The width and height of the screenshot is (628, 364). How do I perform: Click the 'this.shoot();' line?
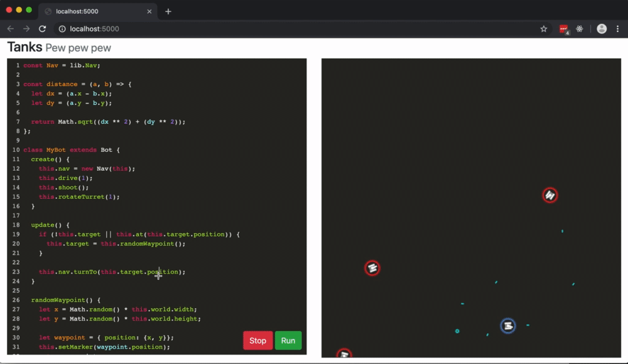(63, 188)
